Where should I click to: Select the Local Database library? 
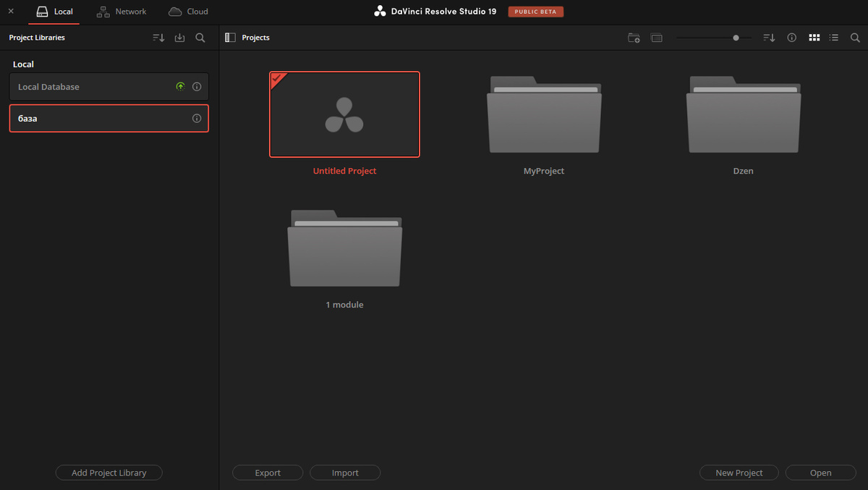point(109,87)
